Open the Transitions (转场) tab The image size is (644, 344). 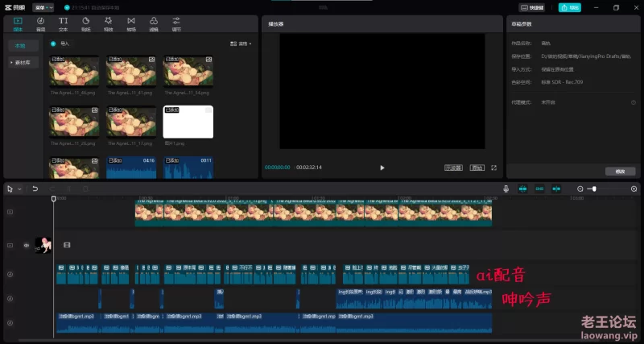[x=131, y=23]
